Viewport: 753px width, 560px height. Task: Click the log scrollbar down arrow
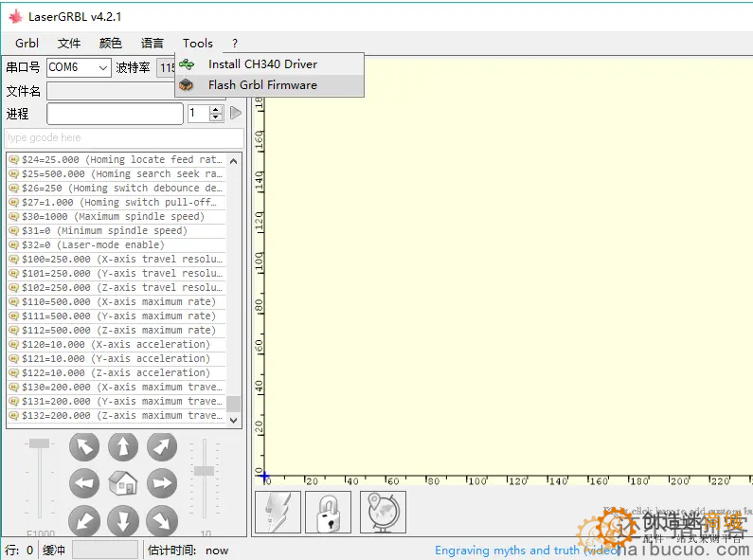pos(233,421)
